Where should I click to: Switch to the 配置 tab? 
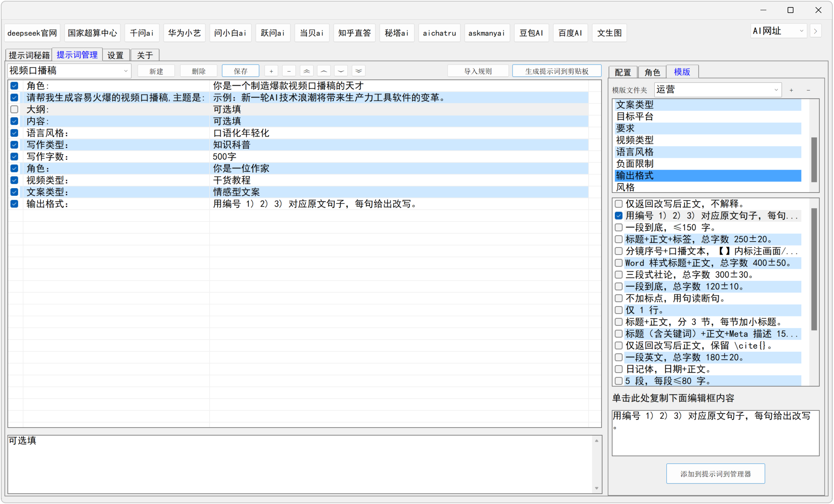623,72
